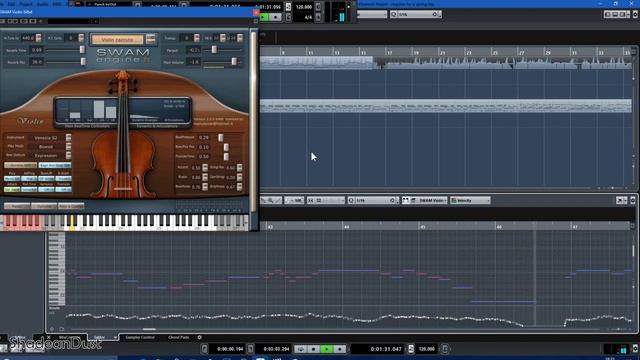Click the Main RealTime Controllers display
The height and width of the screenshot is (360, 640).
(88, 111)
